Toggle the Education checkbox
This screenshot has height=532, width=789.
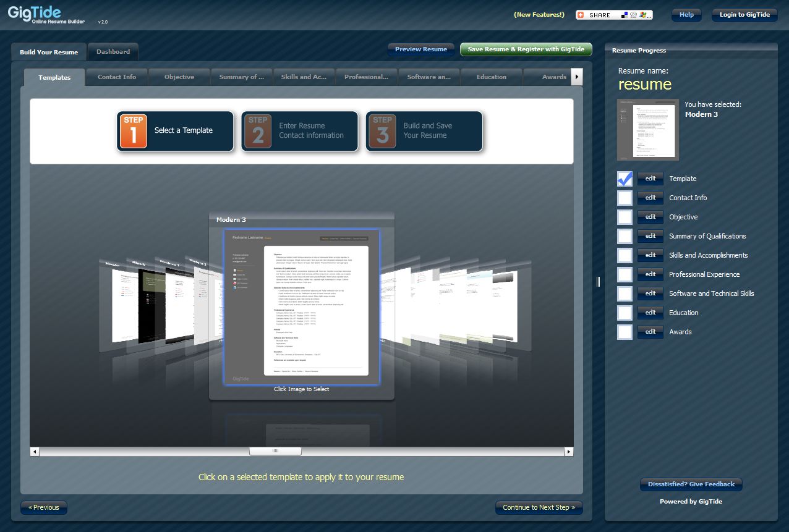625,313
